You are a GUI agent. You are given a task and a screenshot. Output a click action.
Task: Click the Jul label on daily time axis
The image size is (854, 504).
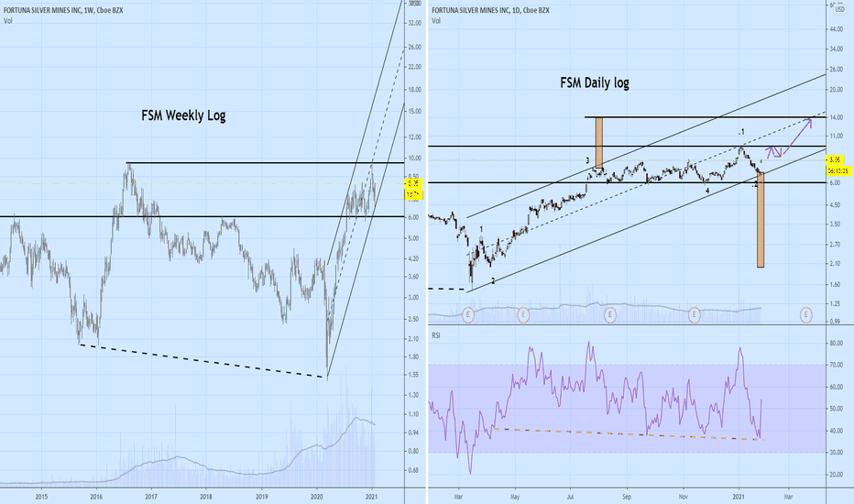570,497
